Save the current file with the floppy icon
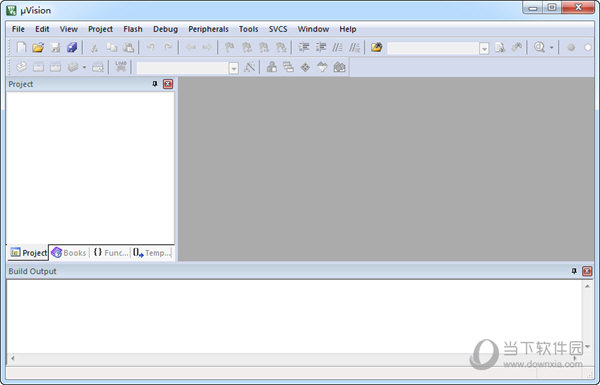This screenshot has height=385, width=600. [55, 47]
